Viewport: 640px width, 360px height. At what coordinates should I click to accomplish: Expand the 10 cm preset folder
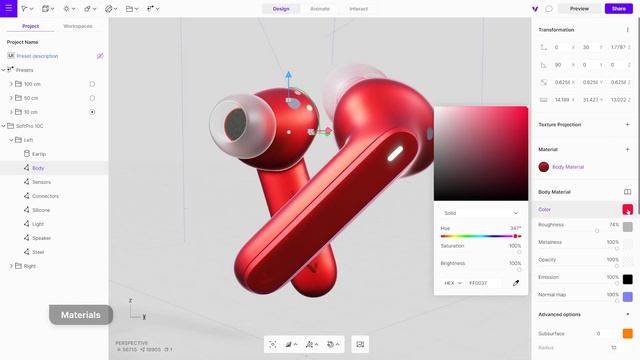pyautogui.click(x=11, y=112)
